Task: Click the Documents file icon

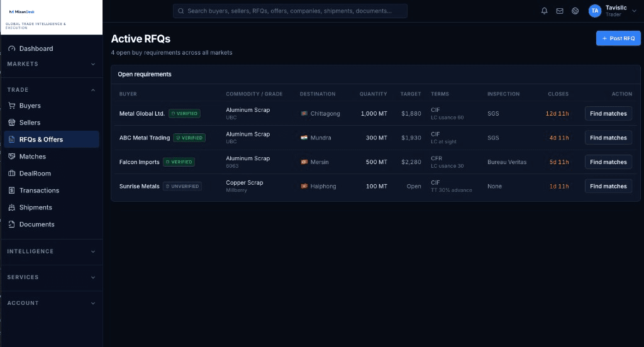Action: tap(11, 224)
